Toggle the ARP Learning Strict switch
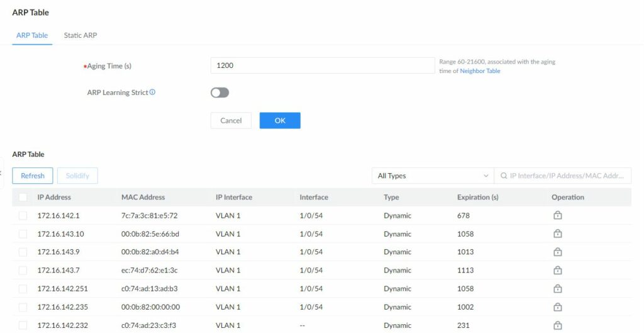 tap(219, 93)
